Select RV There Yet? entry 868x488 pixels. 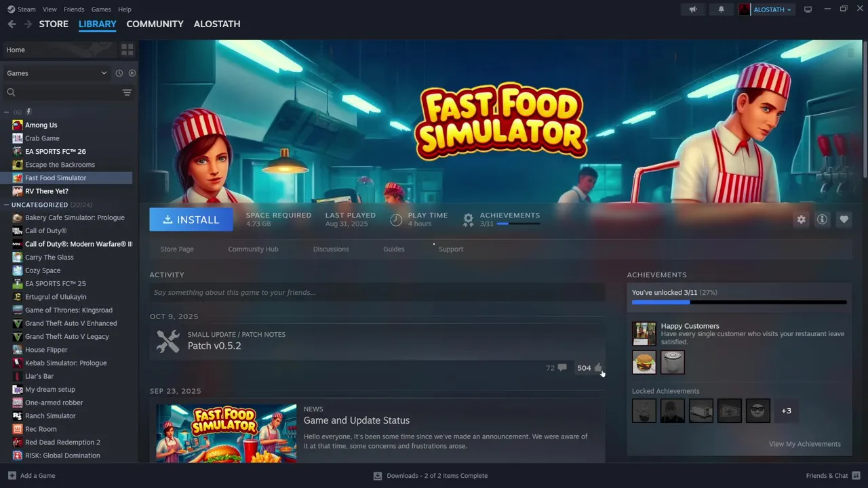(x=46, y=191)
